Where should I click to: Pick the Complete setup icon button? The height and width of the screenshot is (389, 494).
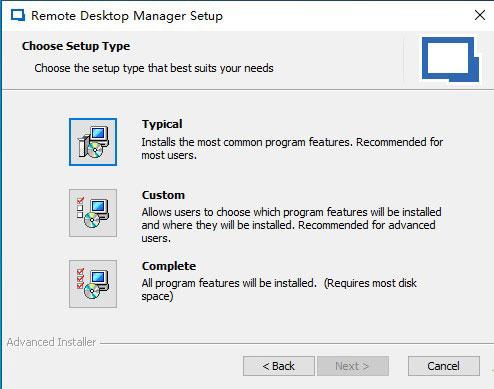click(93, 284)
